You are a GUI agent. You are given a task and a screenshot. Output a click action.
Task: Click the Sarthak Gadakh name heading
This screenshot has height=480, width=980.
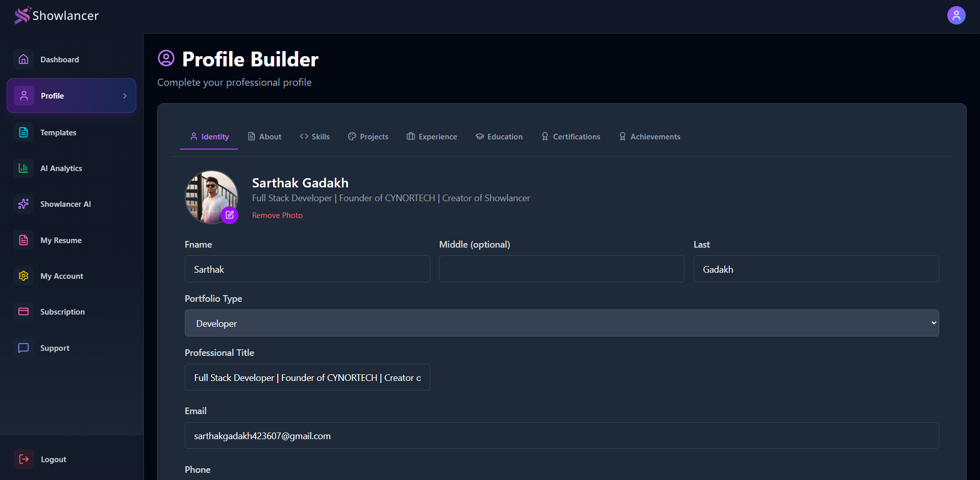[x=300, y=183]
